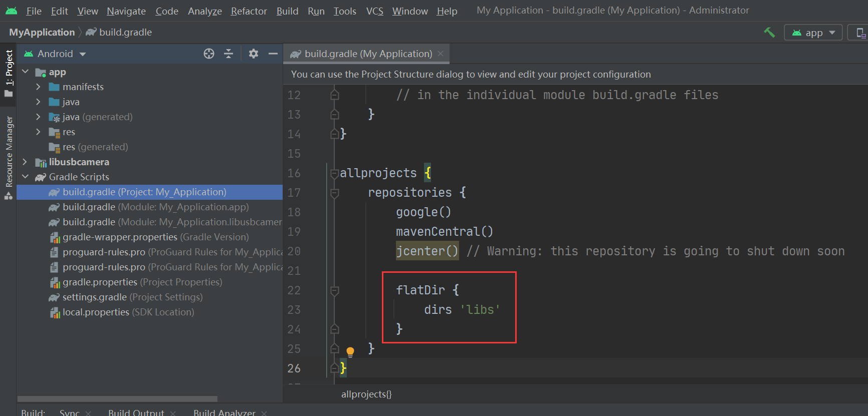Open the Code menu
868x416 pixels.
click(167, 11)
